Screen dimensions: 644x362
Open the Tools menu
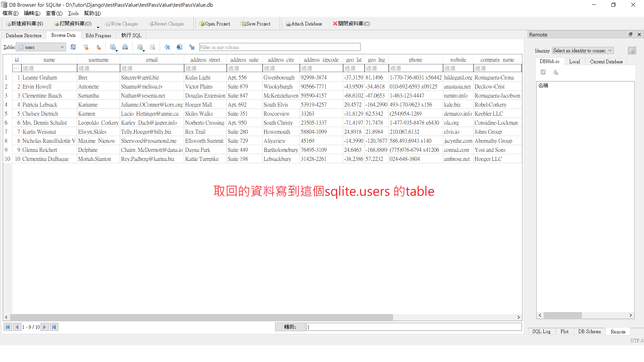(73, 13)
